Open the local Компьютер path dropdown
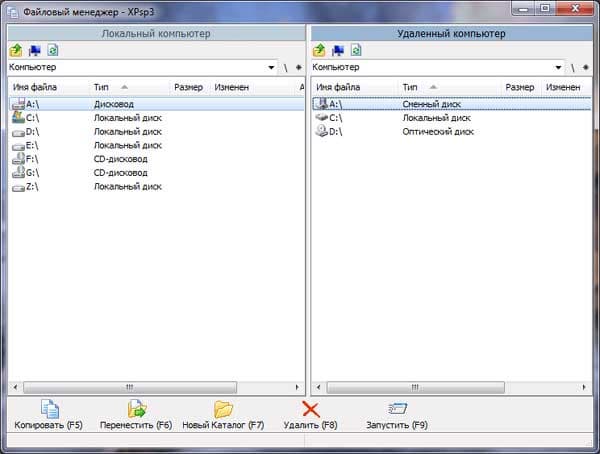Viewport: 600px width, 454px height. coord(271,67)
